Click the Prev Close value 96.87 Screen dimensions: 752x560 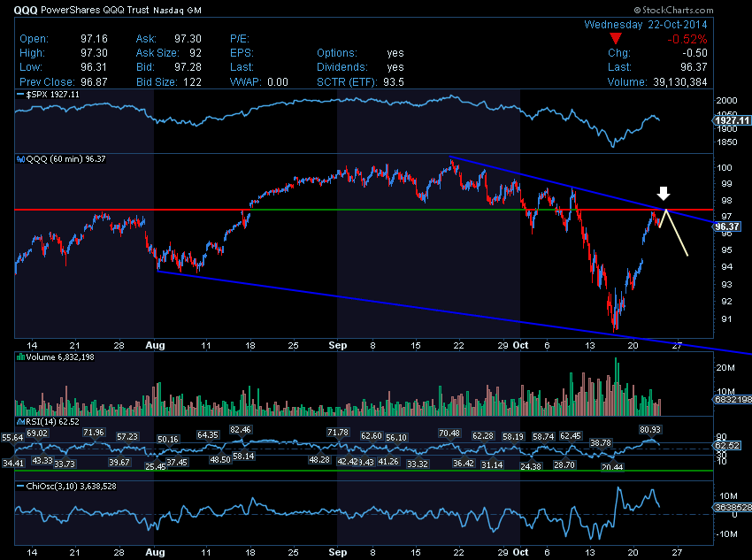(94, 81)
